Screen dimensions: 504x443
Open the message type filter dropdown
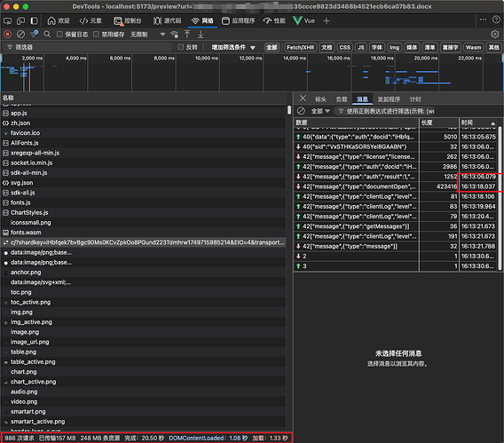pyautogui.click(x=320, y=111)
